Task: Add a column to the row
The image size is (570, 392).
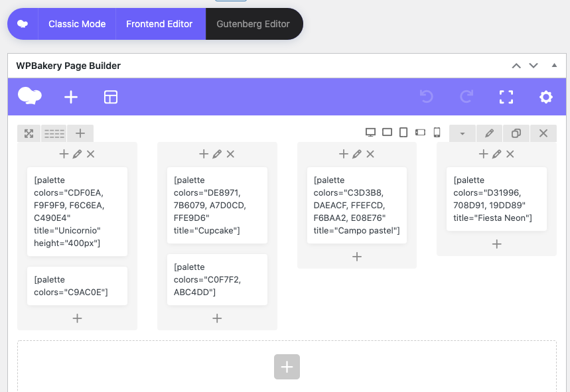Action: coord(80,133)
